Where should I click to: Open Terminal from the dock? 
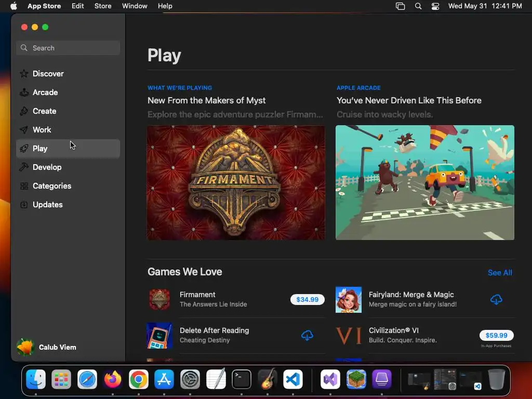click(242, 379)
